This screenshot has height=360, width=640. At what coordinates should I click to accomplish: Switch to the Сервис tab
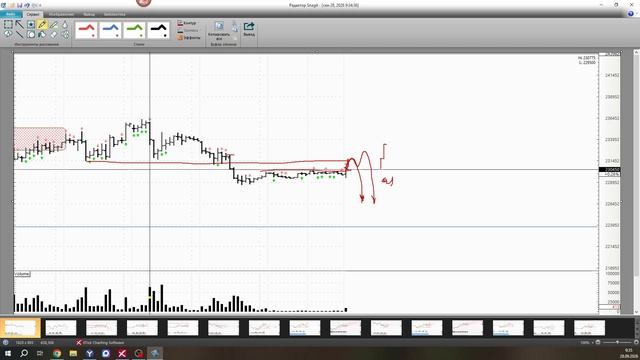click(33, 14)
